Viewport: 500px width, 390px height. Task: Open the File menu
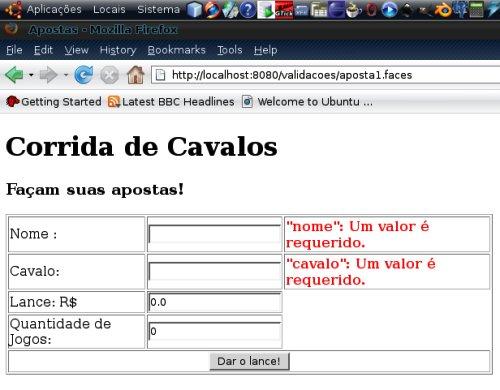tap(14, 50)
